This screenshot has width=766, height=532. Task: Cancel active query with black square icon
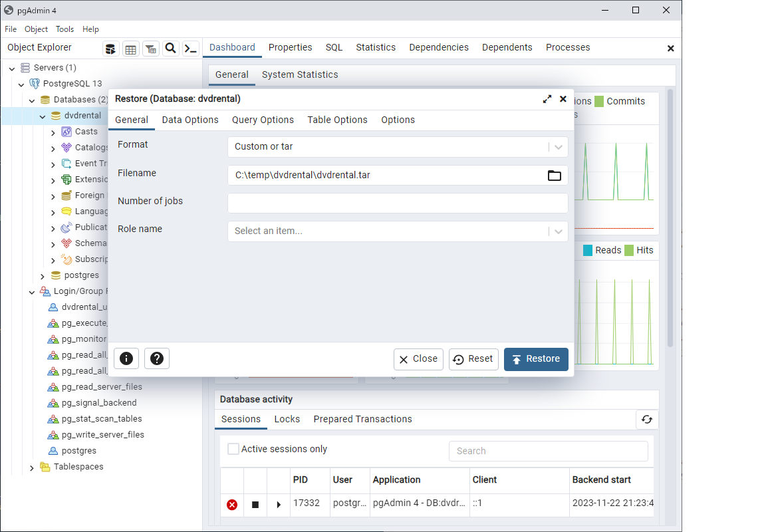click(255, 505)
